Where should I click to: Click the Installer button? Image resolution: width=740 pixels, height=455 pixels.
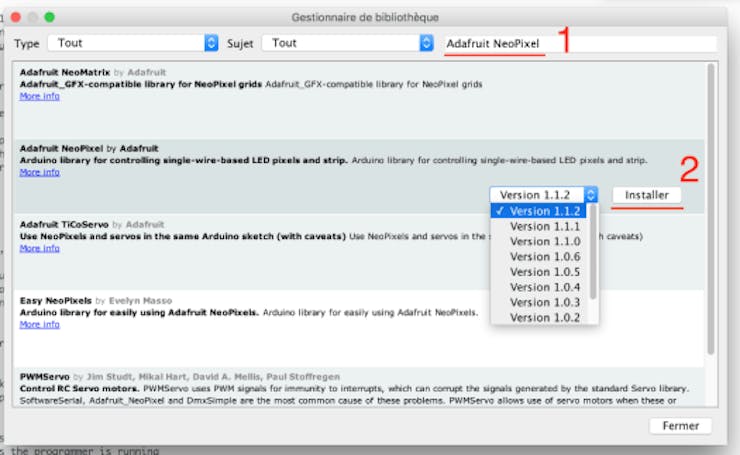(x=647, y=195)
